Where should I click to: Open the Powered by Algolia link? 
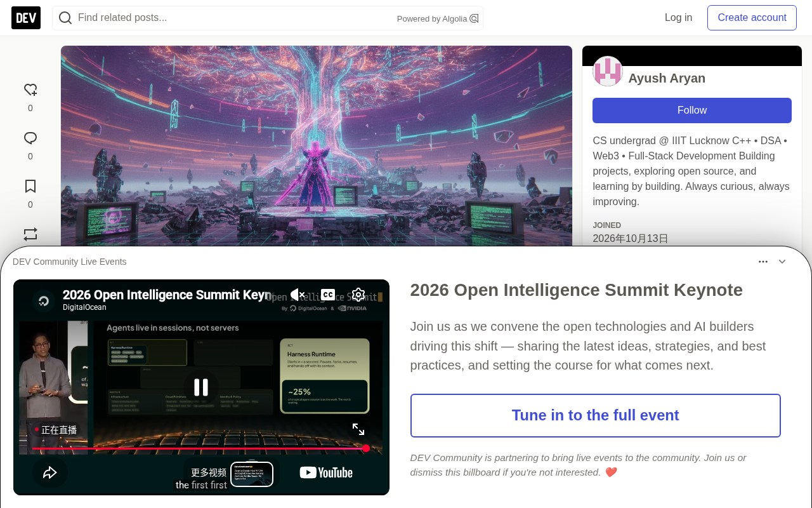click(x=438, y=18)
